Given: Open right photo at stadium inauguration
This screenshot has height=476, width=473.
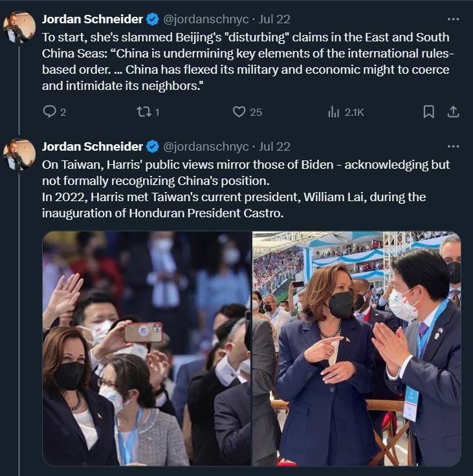Looking at the screenshot, I should (357, 349).
